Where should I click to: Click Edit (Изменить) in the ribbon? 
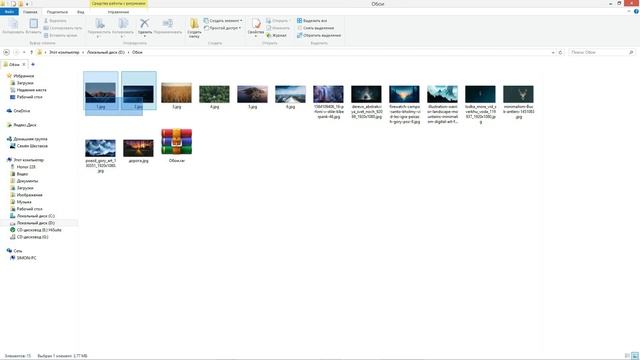tap(278, 28)
